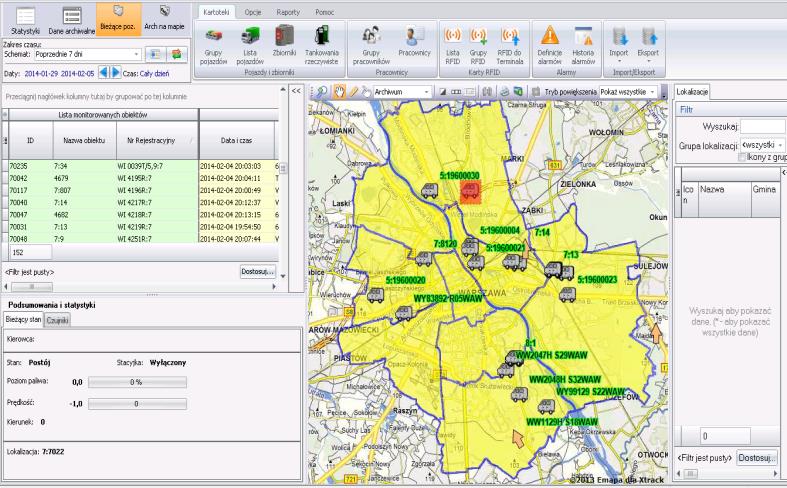
Task: Open Grupy pojazdów
Action: click(213, 46)
